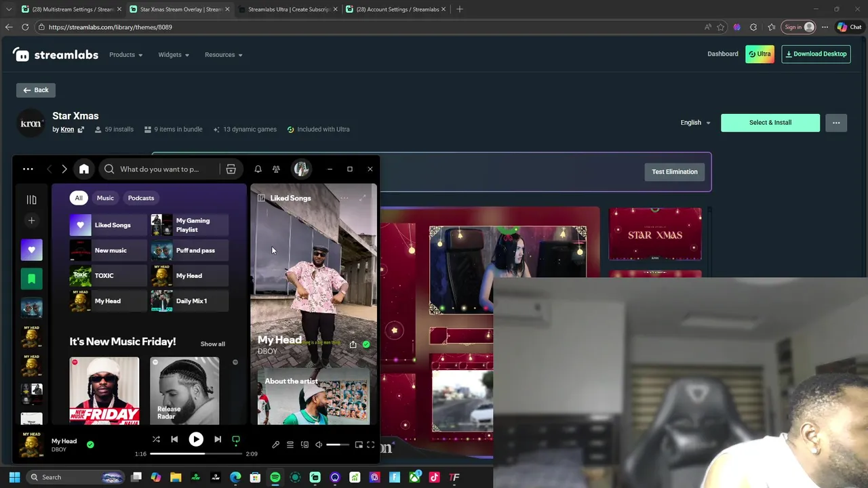Screen dimensions: 868x488
Task: Create a playlist with the plus icon
Action: [x=31, y=220]
